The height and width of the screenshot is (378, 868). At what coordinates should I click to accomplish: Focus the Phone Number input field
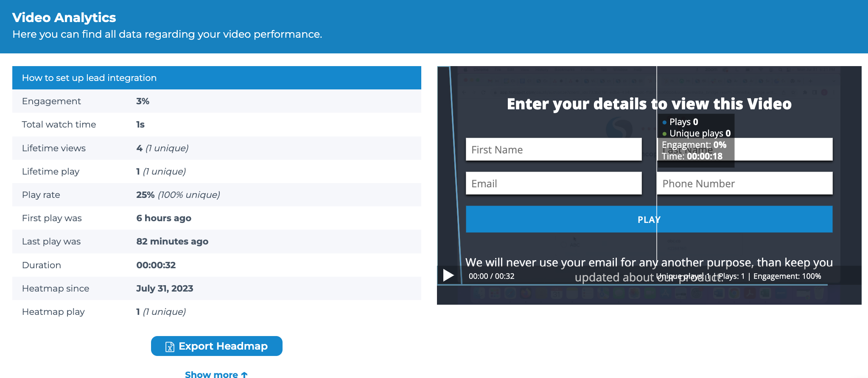745,183
